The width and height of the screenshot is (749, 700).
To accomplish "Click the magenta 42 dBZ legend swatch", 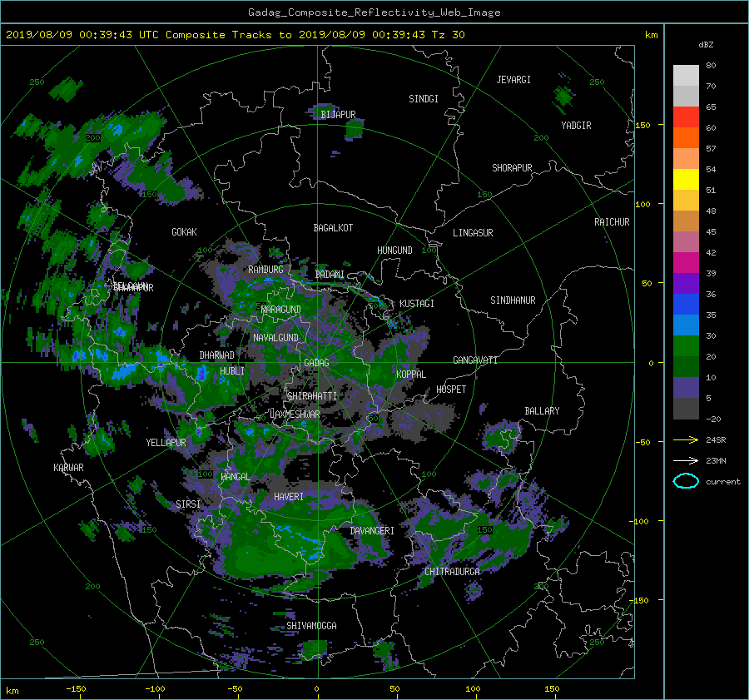I will click(686, 262).
